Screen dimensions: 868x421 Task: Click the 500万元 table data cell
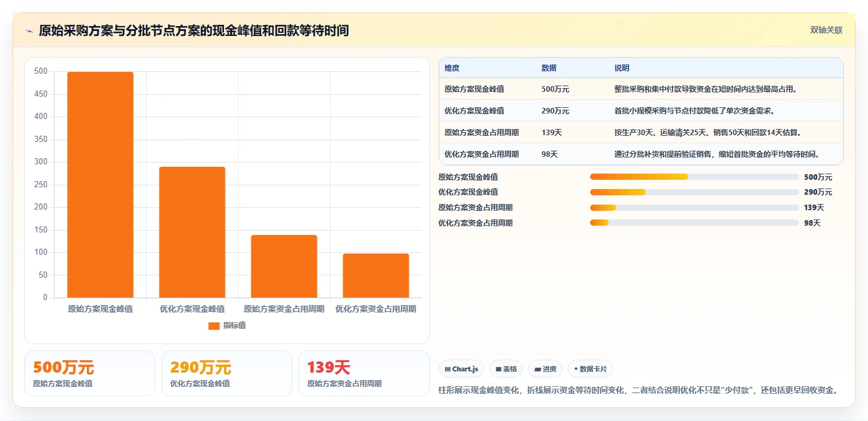555,89
